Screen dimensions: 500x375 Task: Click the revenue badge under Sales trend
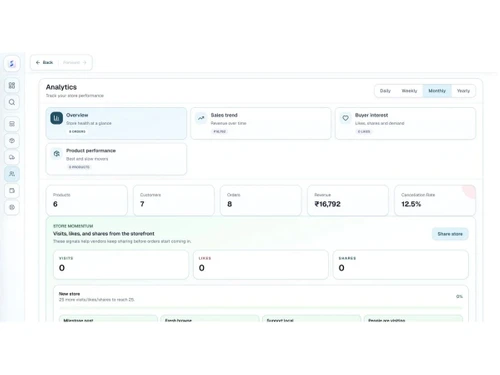pyautogui.click(x=220, y=132)
